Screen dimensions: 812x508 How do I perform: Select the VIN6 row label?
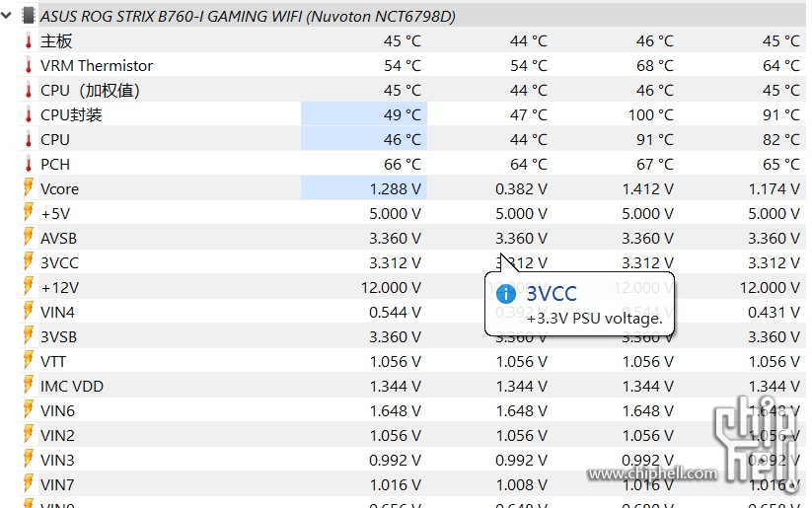click(57, 411)
